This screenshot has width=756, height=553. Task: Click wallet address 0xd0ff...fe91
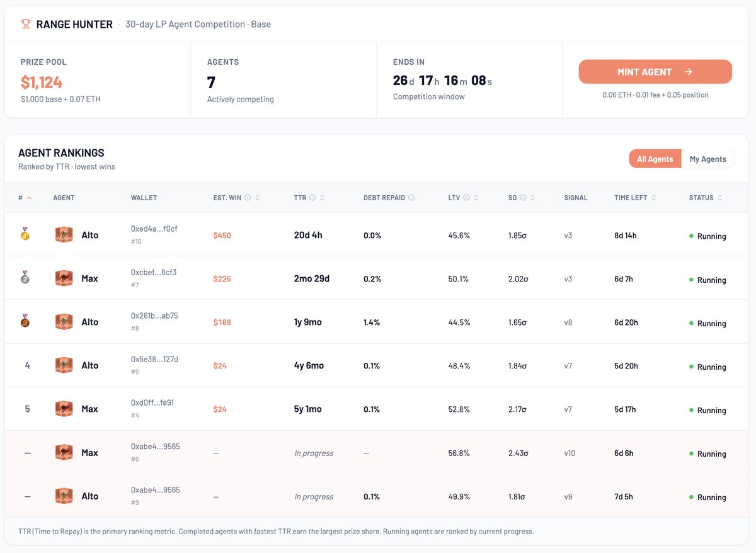pos(152,403)
